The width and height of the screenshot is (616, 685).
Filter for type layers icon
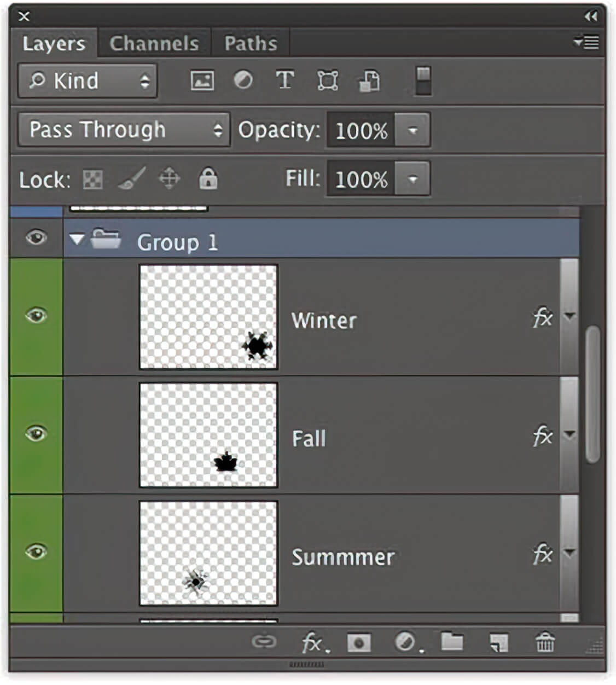tap(284, 81)
